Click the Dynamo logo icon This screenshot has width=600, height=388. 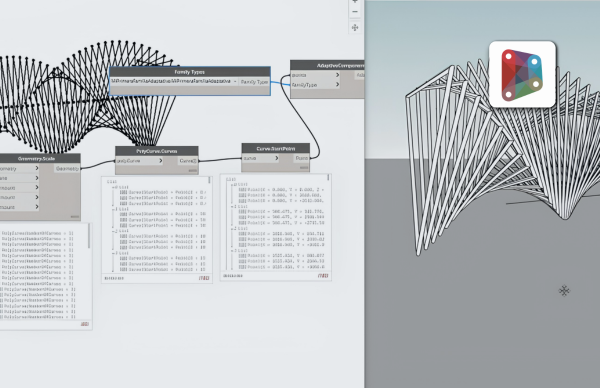pos(522,75)
